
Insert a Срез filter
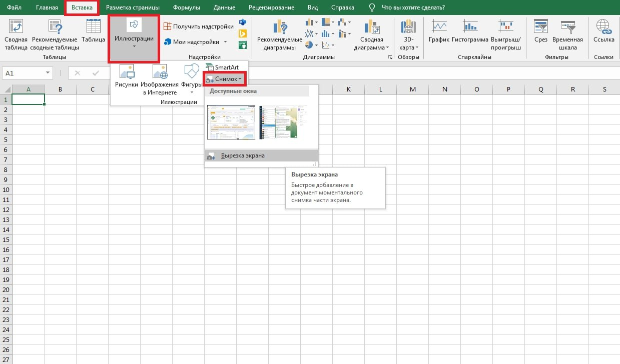tap(540, 27)
